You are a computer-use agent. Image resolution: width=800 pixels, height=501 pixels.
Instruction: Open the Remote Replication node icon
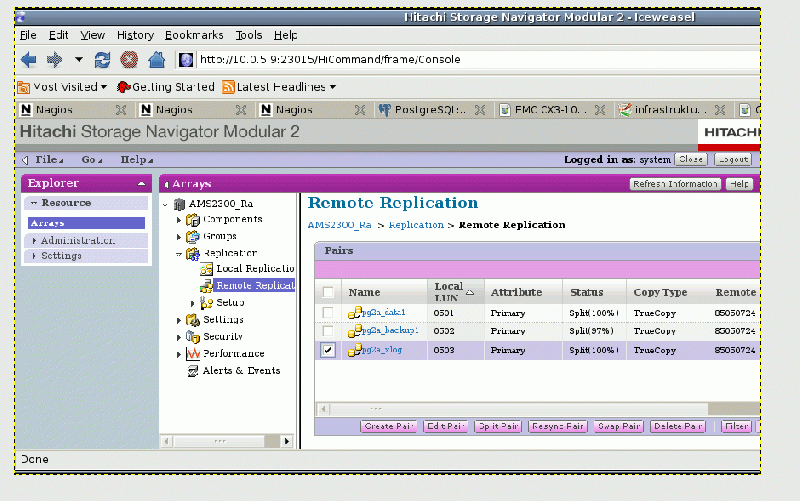206,286
